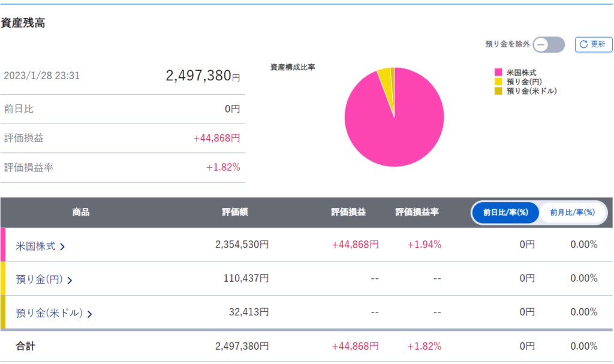The width and height of the screenshot is (614, 364).
Task: Open the 預り金(米ドル) product link
Action: tap(49, 312)
